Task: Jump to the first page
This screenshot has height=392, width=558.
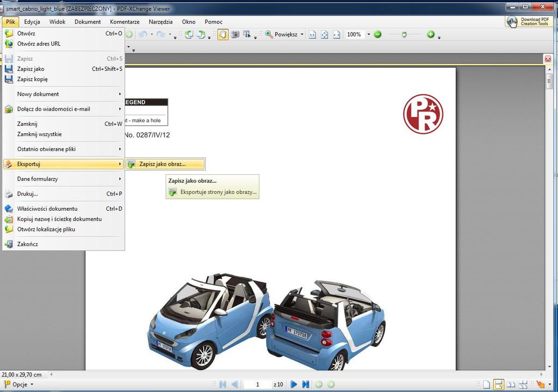Action: [223, 384]
